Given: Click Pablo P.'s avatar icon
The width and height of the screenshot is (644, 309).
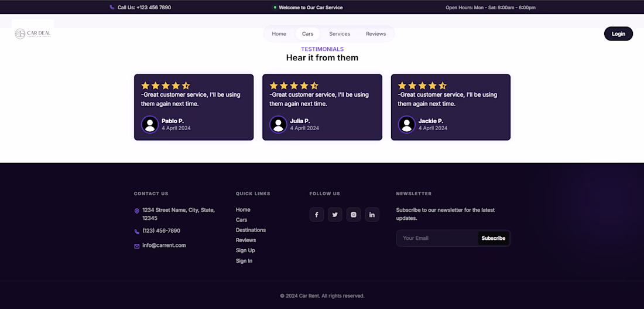Looking at the screenshot, I should pyautogui.click(x=150, y=124).
